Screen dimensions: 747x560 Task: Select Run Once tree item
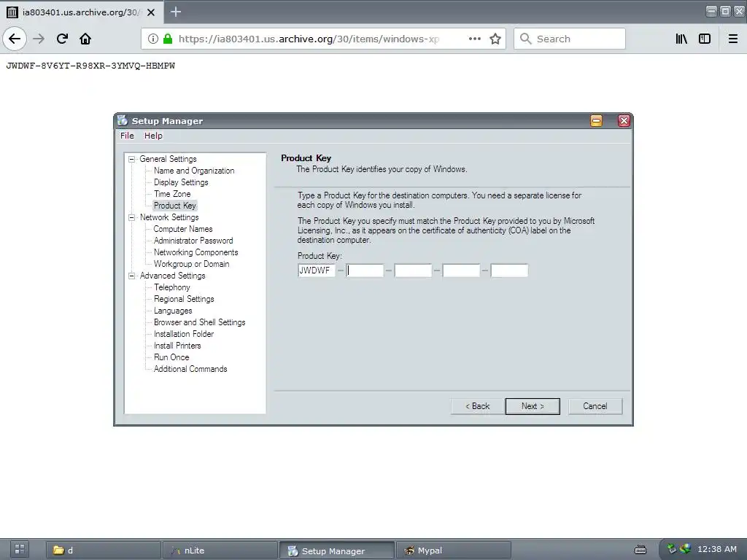click(171, 357)
